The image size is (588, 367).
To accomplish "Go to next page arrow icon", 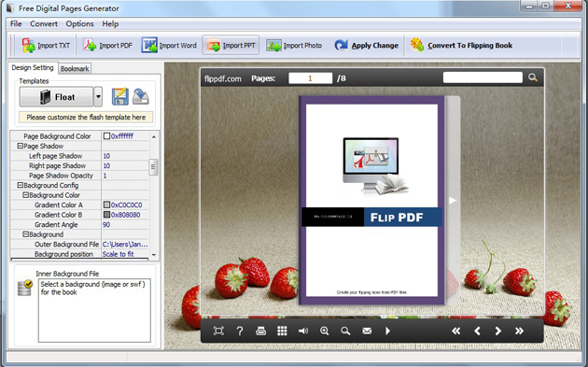I will coord(498,331).
